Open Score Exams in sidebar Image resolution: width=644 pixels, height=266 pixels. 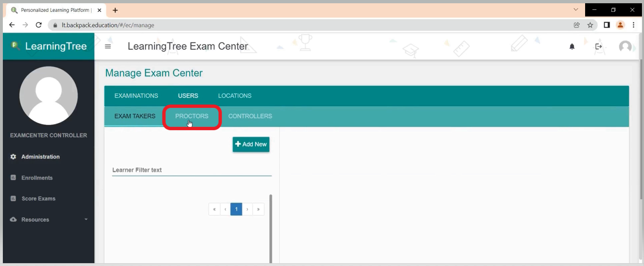[x=38, y=198]
